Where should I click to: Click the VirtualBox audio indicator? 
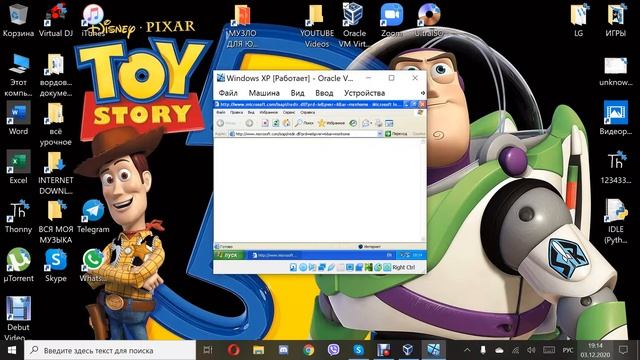pyautogui.click(x=312, y=267)
